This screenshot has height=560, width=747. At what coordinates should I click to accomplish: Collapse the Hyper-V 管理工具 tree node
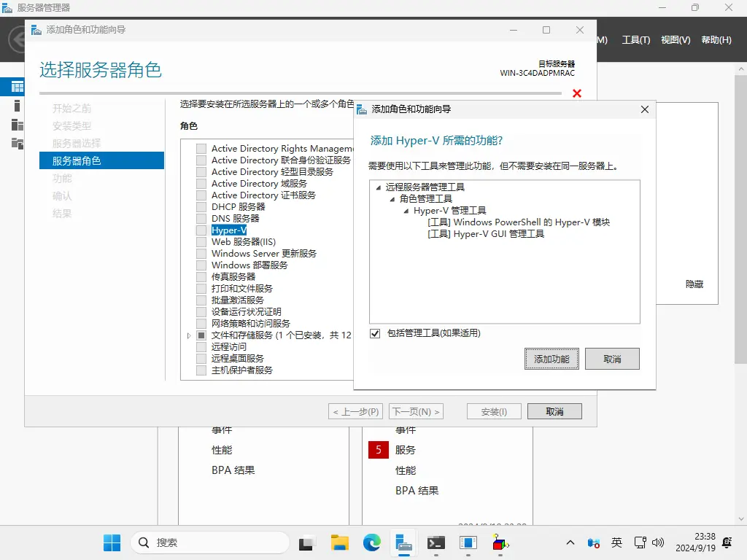point(406,211)
